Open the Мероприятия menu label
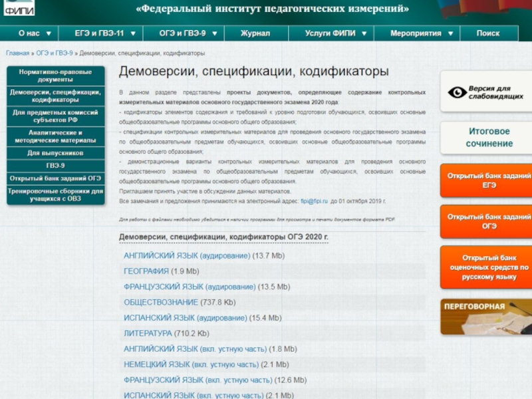 click(x=416, y=33)
